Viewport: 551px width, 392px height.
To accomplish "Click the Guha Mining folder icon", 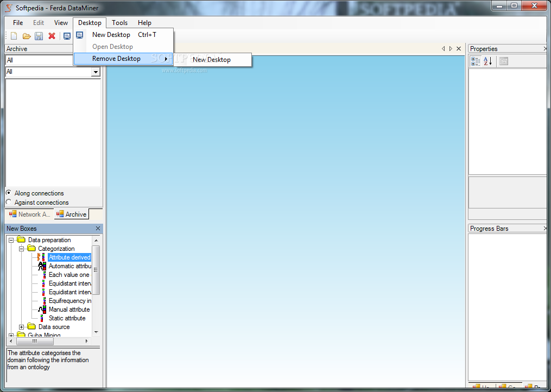I will (21, 334).
